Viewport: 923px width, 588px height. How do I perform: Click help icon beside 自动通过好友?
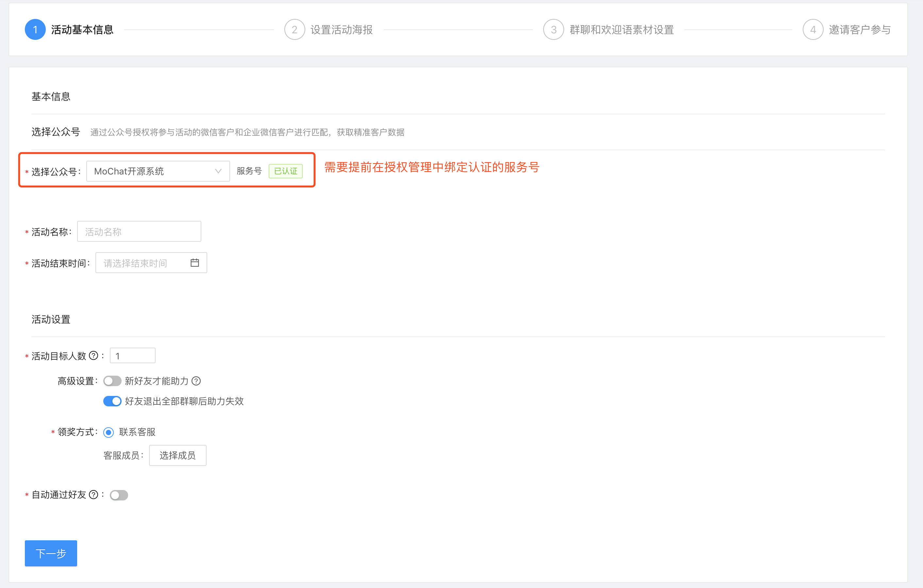click(93, 495)
